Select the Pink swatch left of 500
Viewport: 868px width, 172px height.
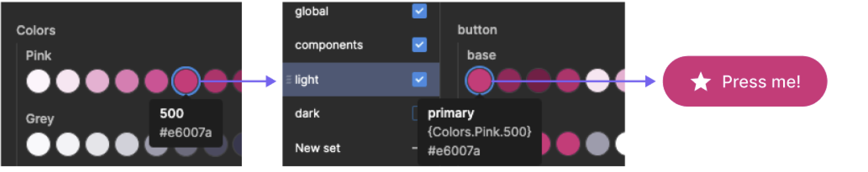pos(157,81)
